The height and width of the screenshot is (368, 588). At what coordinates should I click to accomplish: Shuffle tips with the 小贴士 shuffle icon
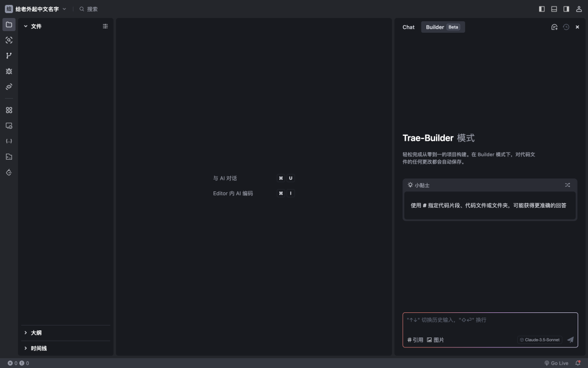(567, 185)
